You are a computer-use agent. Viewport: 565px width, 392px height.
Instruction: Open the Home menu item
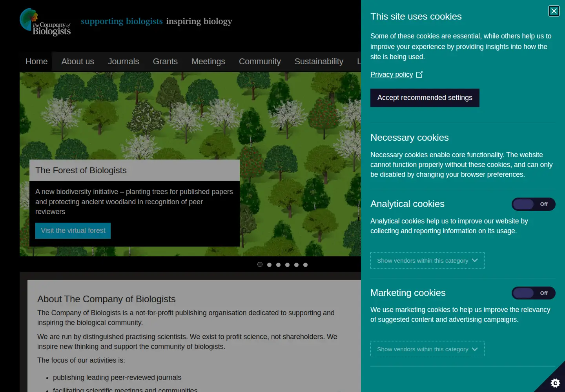point(36,62)
